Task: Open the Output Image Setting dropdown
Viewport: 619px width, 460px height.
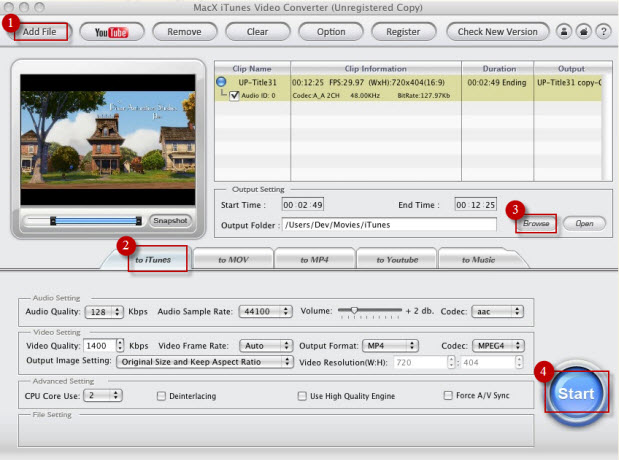Action: coord(204,362)
